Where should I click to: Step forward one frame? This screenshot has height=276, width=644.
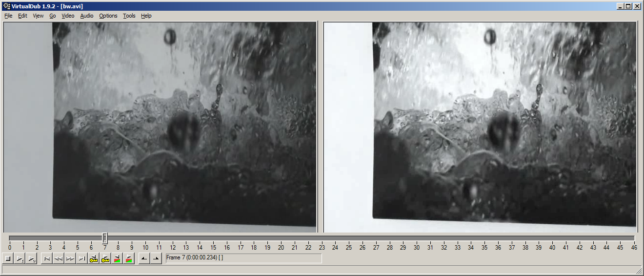pos(70,259)
